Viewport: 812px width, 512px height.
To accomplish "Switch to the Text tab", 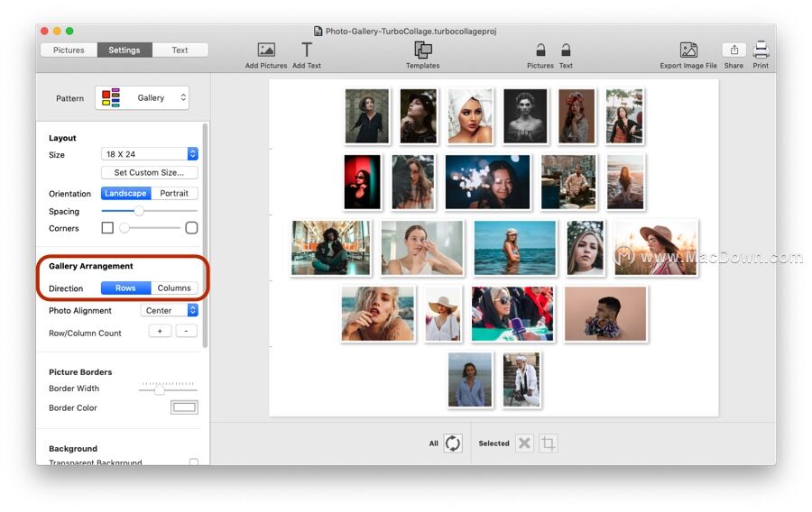I will click(x=180, y=50).
